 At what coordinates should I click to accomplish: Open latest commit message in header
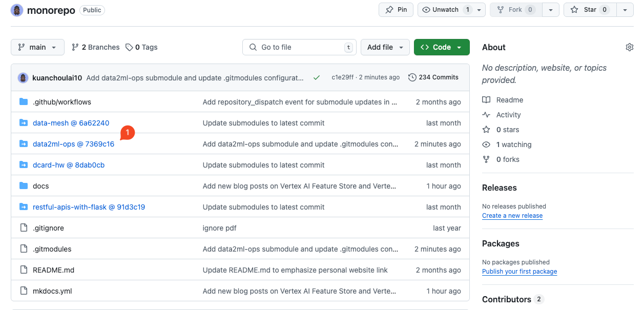tap(195, 78)
